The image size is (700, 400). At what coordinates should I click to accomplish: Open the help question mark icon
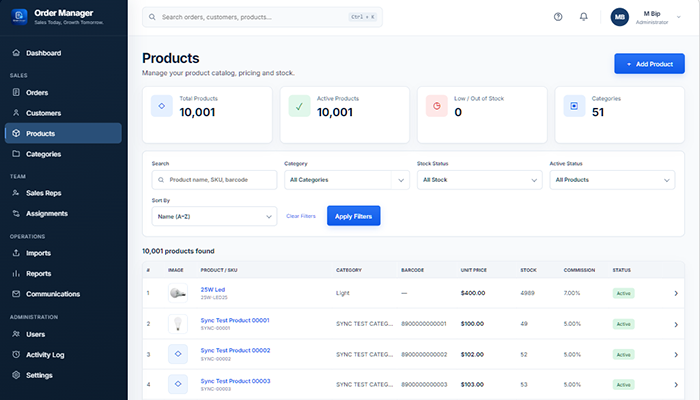point(558,17)
